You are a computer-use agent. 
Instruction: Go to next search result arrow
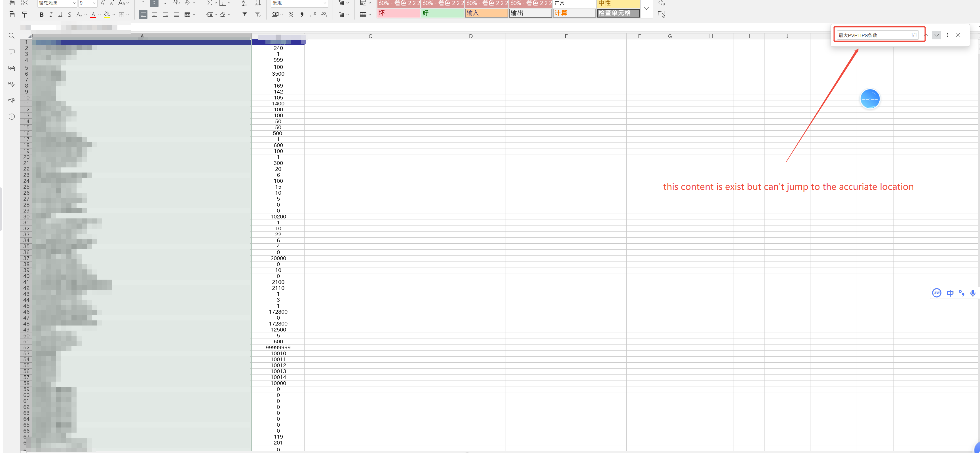click(x=936, y=35)
